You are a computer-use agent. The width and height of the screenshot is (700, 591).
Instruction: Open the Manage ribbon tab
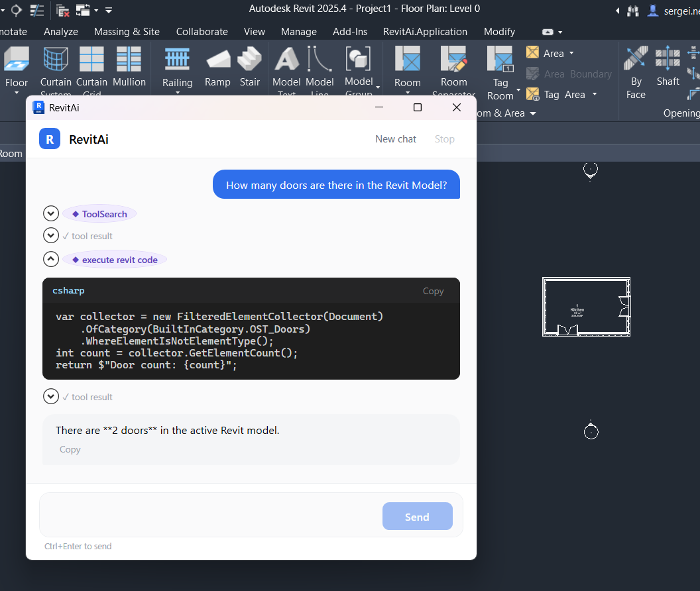coord(299,32)
